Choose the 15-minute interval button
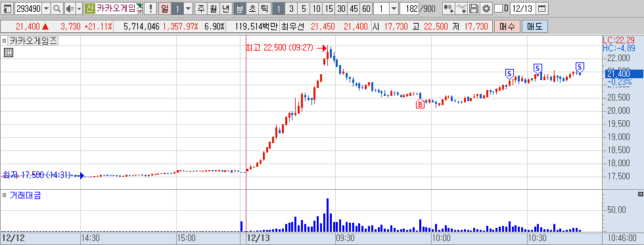This screenshot has height=245, width=644. [329, 8]
